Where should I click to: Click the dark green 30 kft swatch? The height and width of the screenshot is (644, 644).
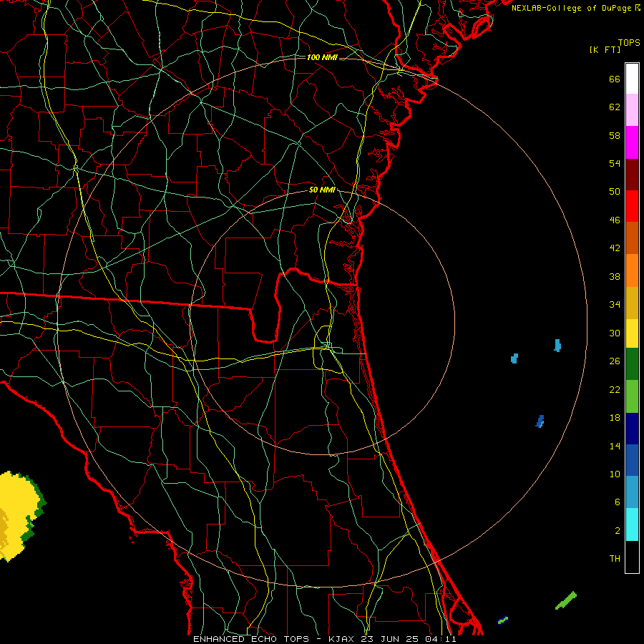pyautogui.click(x=632, y=364)
